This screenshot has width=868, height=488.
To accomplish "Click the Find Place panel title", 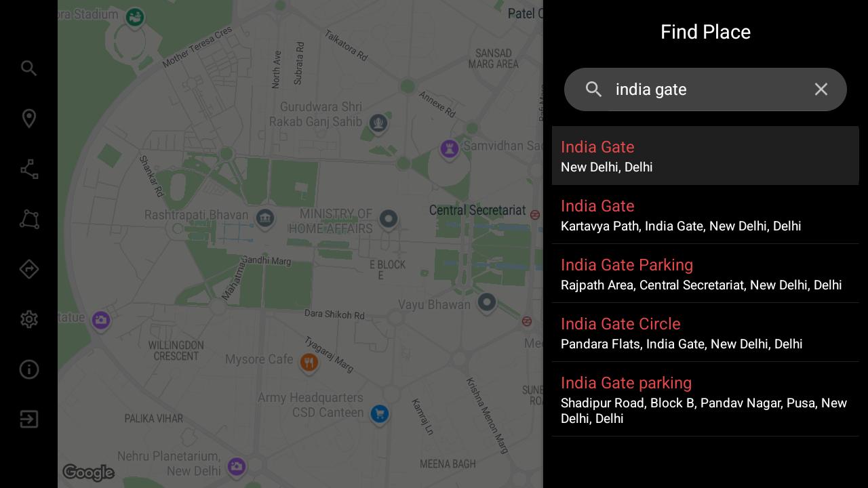I will pyautogui.click(x=705, y=32).
